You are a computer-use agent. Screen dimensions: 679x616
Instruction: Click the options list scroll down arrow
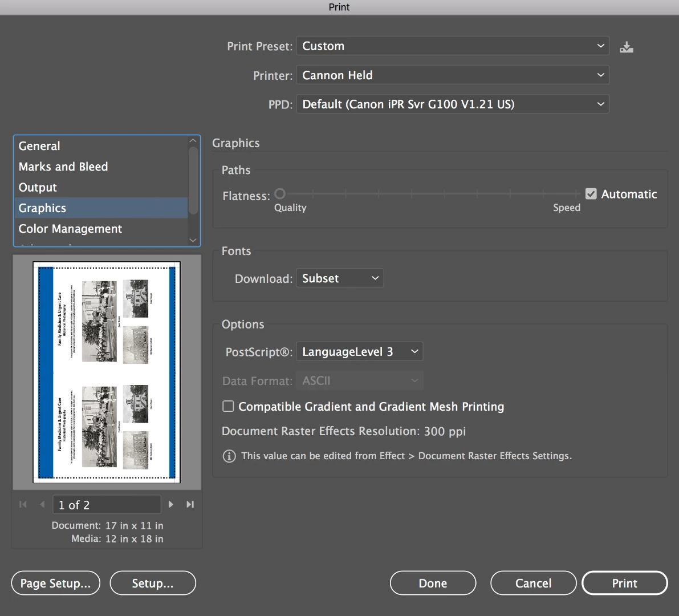pyautogui.click(x=193, y=240)
